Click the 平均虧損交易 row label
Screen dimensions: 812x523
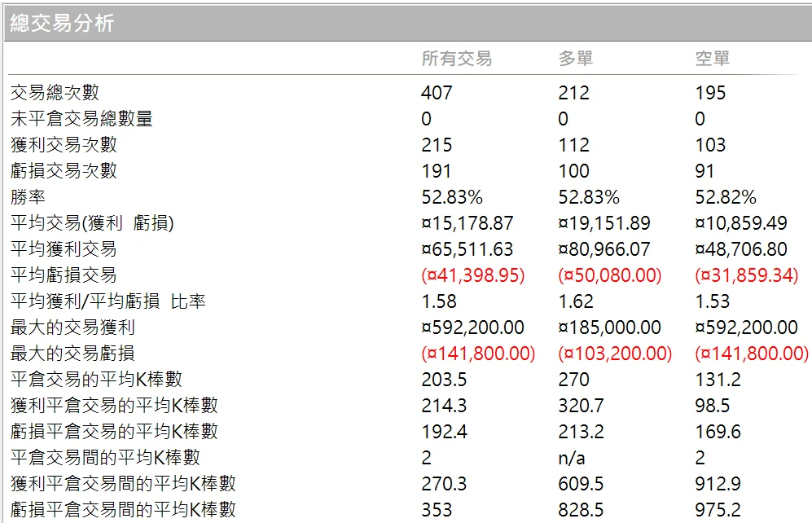(x=64, y=275)
